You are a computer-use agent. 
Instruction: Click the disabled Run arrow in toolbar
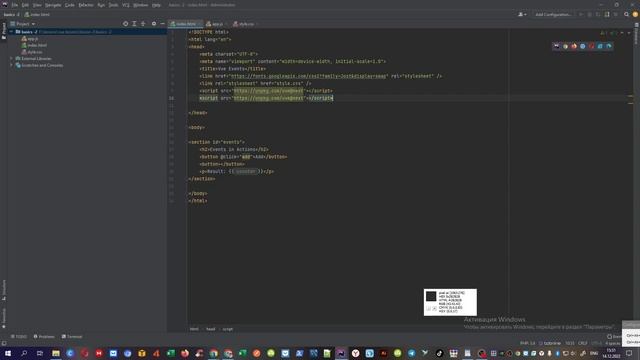581,14
